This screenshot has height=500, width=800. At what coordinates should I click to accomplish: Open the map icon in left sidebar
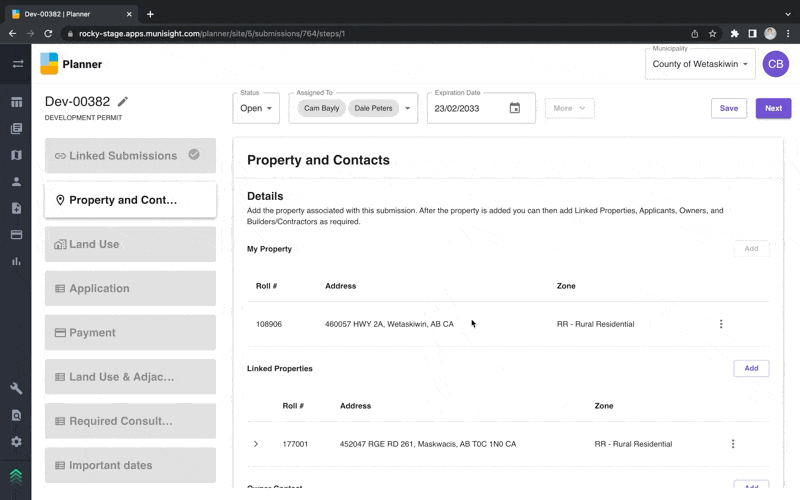click(x=16, y=155)
